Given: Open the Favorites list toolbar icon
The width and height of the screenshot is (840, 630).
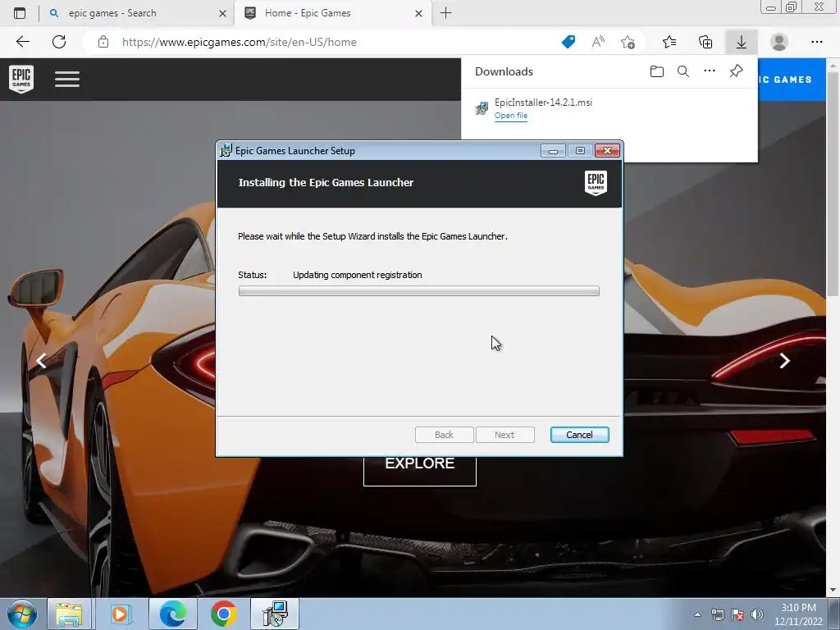Looking at the screenshot, I should [x=669, y=42].
